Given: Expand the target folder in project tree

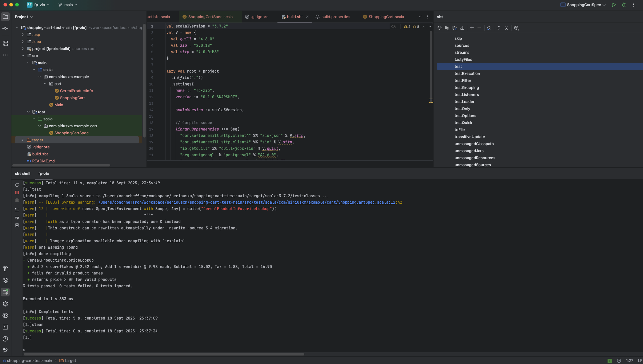Looking at the screenshot, I should click(x=23, y=140).
